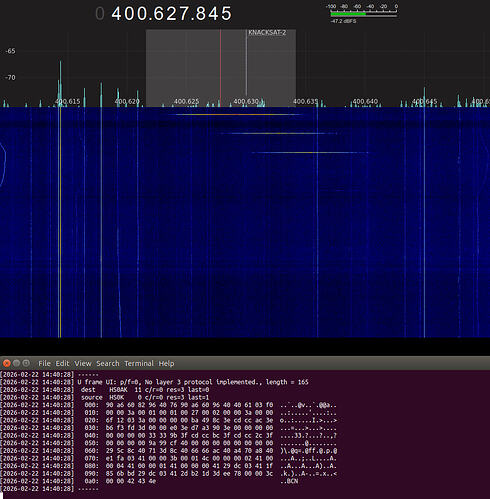Screen dimensions: 490x499
Task: Click the 400.625 frequency axis label
Action: coord(186,101)
